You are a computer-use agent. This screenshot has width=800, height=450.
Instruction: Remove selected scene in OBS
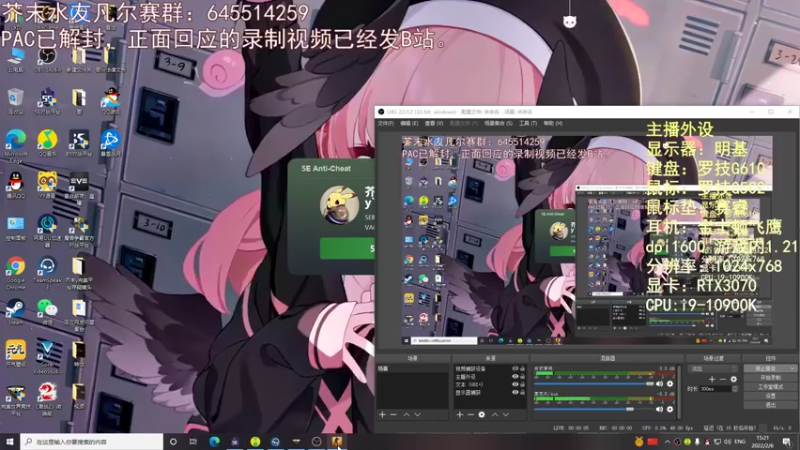(393, 415)
